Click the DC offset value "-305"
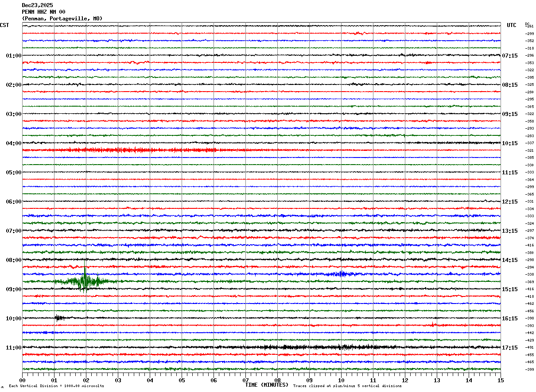536x392 pixels. [530, 107]
